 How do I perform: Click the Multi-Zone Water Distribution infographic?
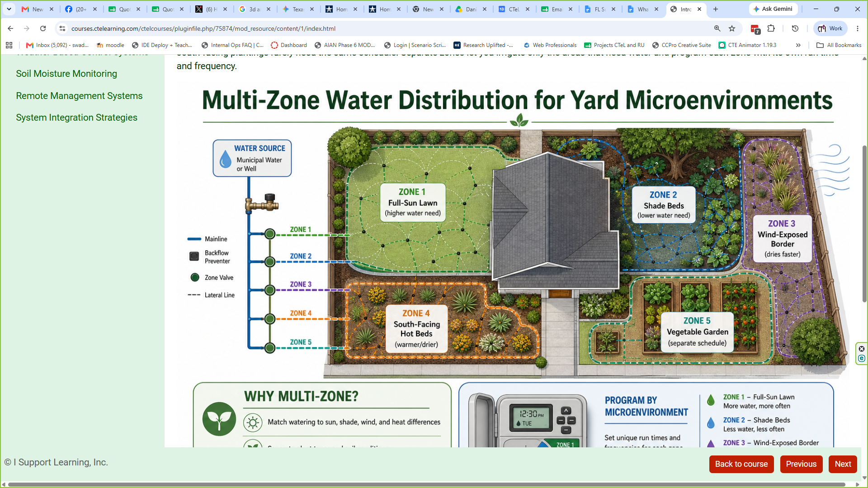click(513, 264)
